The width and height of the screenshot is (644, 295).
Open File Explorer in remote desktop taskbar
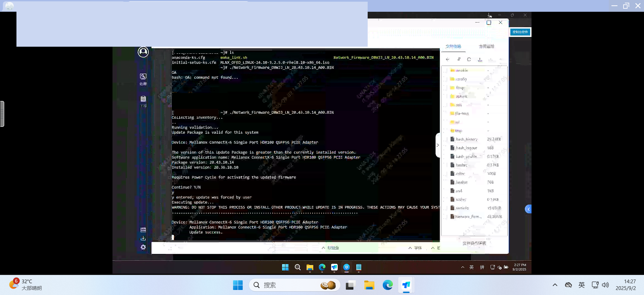(310, 267)
